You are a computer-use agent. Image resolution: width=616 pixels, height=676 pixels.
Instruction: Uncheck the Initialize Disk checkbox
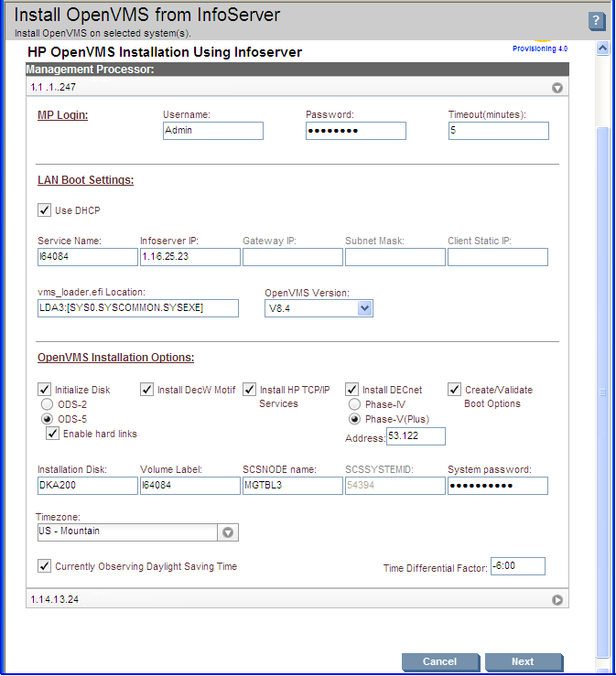(x=45, y=390)
